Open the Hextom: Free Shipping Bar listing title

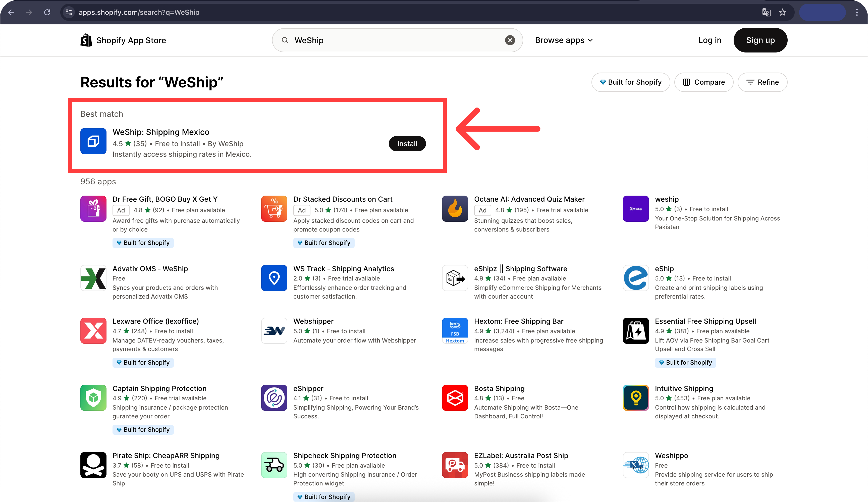coord(518,321)
